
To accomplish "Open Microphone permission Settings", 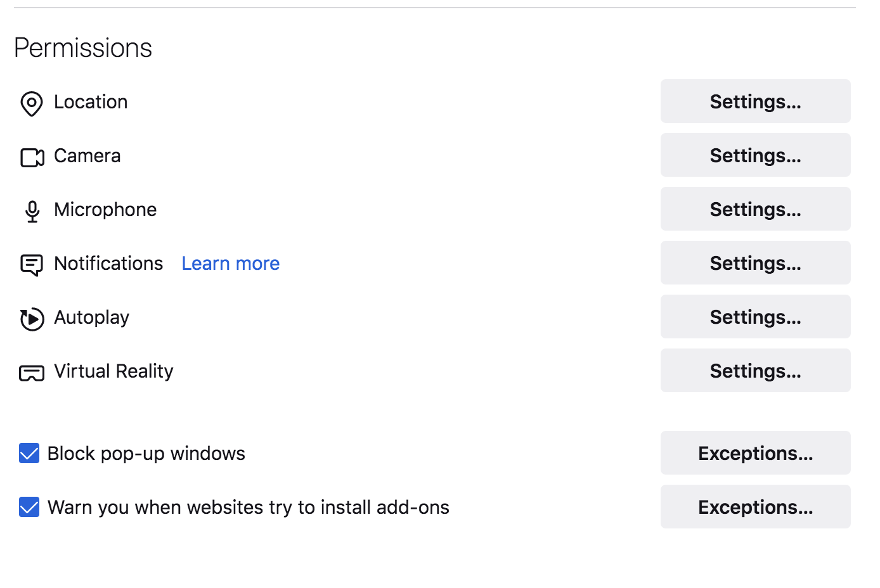I will [755, 209].
